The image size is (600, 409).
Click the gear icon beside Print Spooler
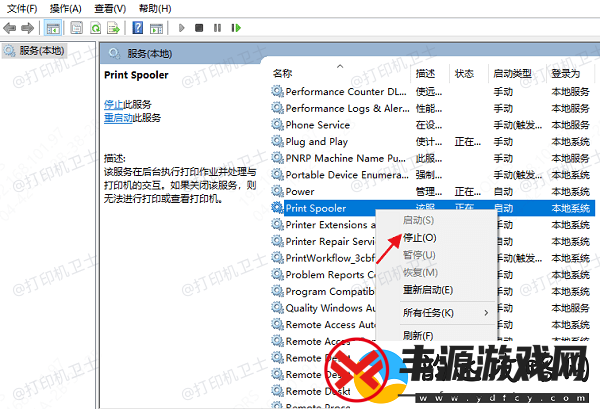(277, 208)
